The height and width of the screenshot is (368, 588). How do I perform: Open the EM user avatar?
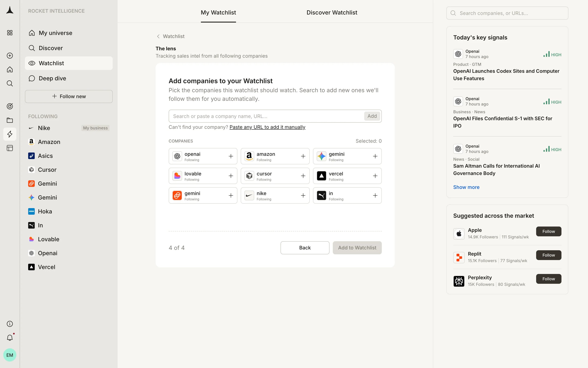click(x=10, y=355)
